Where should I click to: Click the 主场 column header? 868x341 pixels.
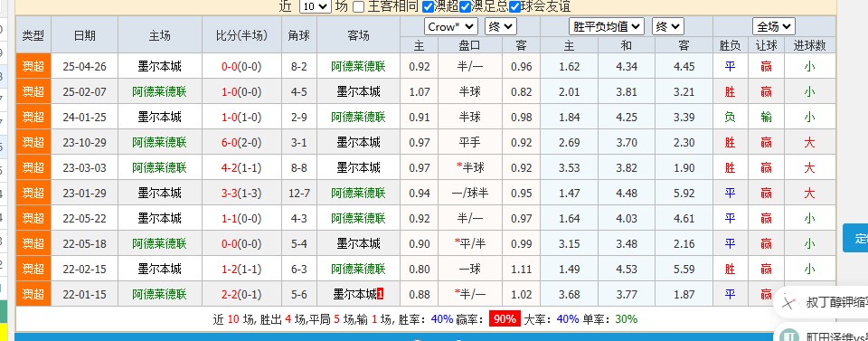tap(159, 35)
